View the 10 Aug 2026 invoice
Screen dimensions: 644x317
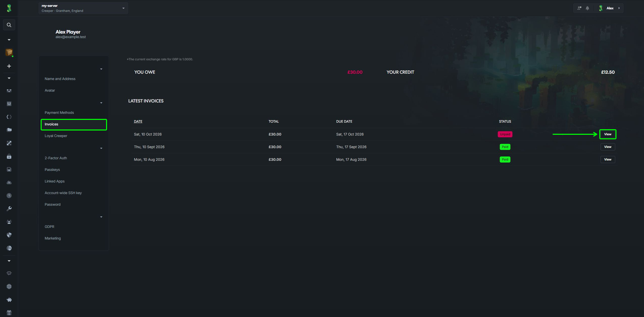pos(608,160)
